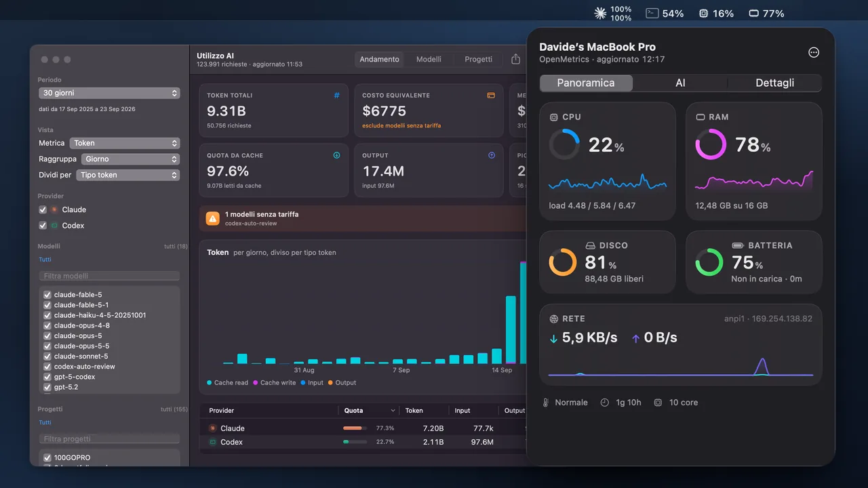The image size is (868, 488).
Task: Uncheck the 100GOPRO project checkbox
Action: click(x=47, y=458)
